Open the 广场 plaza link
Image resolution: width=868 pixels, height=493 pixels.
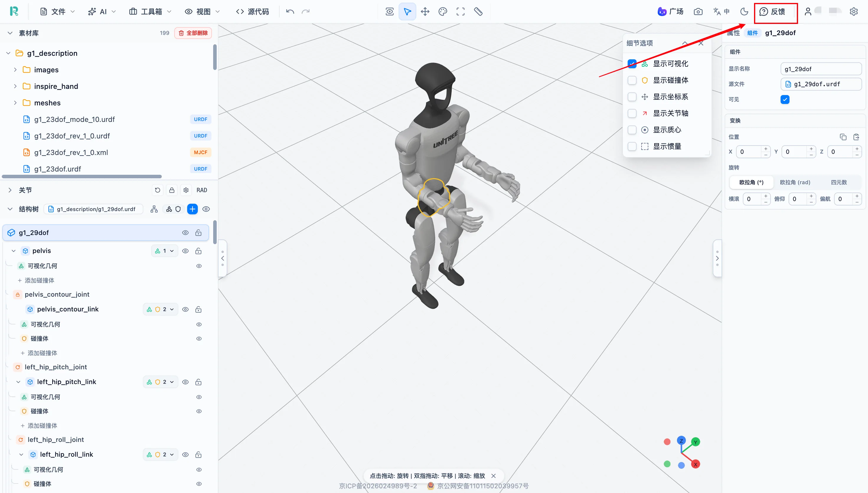tap(670, 12)
